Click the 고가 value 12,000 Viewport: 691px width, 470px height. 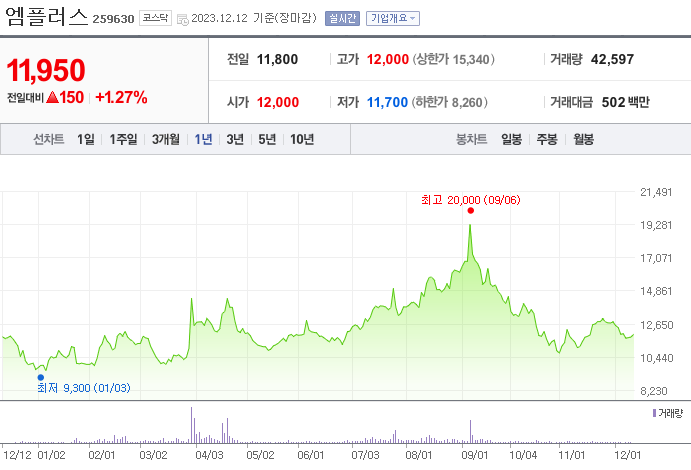click(388, 59)
